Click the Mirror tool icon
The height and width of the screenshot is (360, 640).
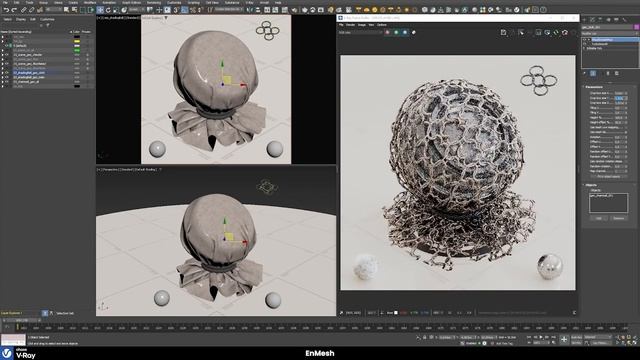[x=249, y=10]
